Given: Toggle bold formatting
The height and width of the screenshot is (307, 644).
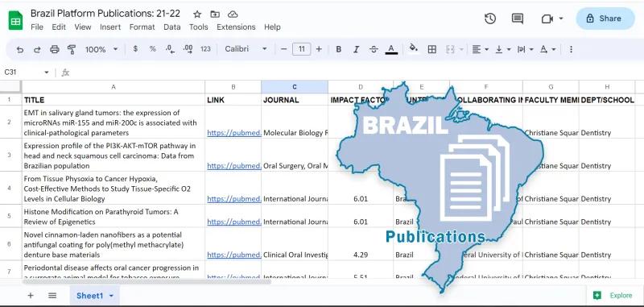Looking at the screenshot, I should click(338, 49).
